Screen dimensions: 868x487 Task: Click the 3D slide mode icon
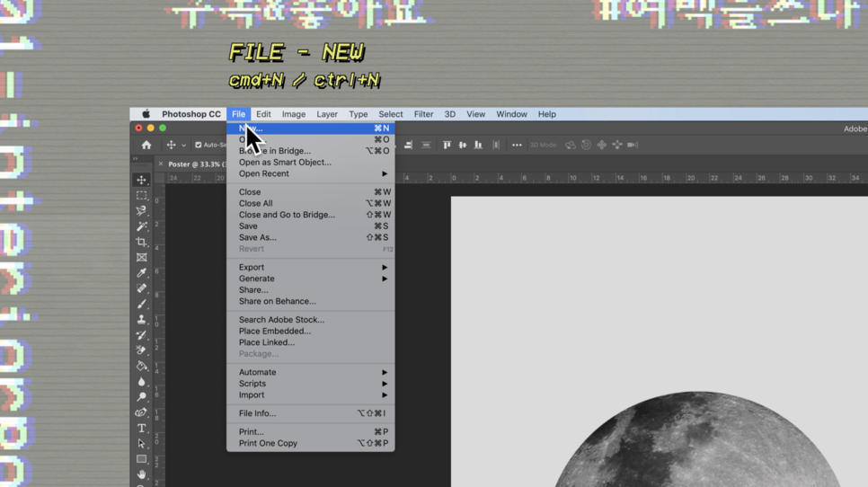(x=617, y=145)
